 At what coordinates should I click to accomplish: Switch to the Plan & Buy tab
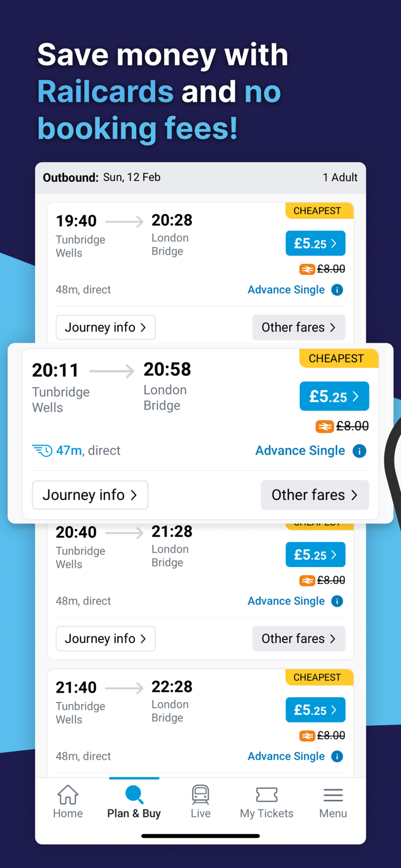click(134, 801)
